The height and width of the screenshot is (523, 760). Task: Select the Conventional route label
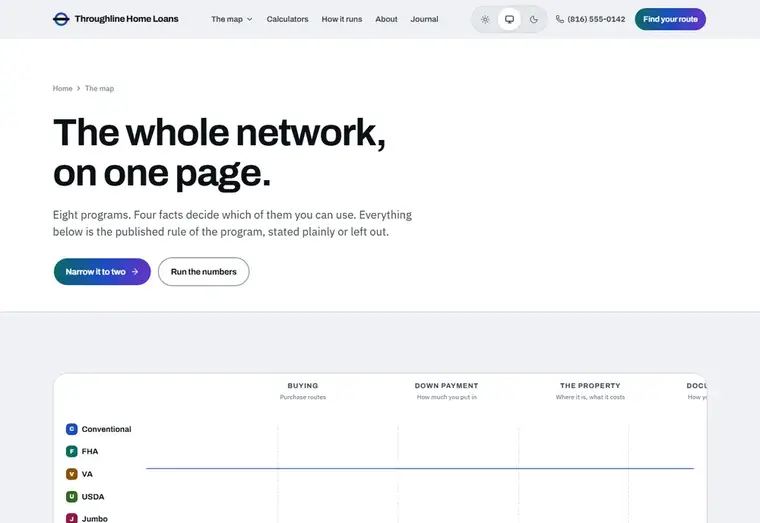pyautogui.click(x=106, y=429)
